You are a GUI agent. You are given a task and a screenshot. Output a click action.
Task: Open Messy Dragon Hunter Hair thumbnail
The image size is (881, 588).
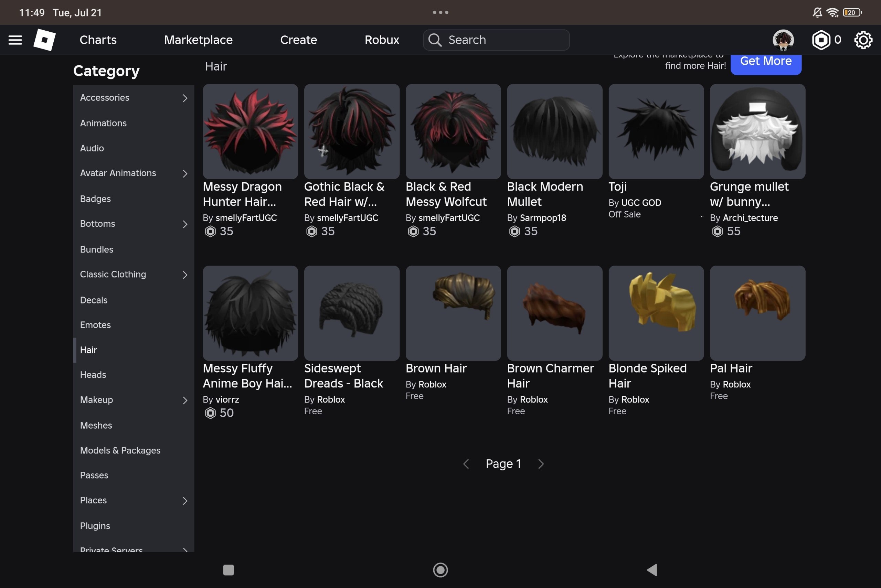pos(251,132)
